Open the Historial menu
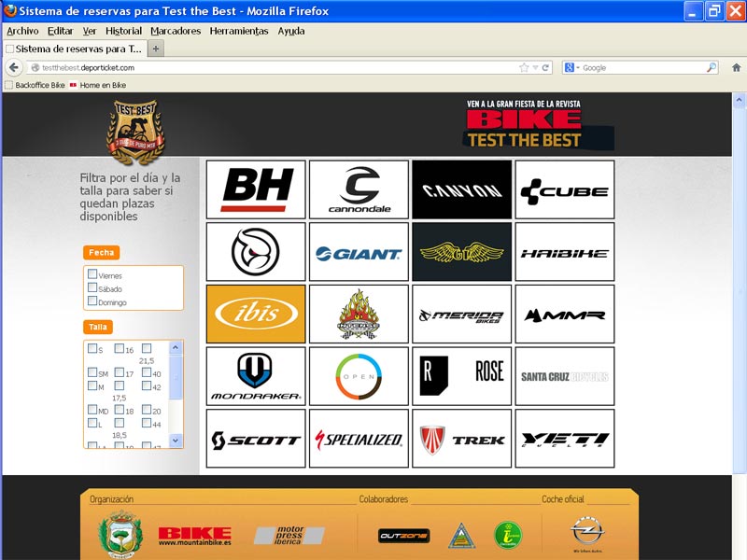 pos(124,31)
